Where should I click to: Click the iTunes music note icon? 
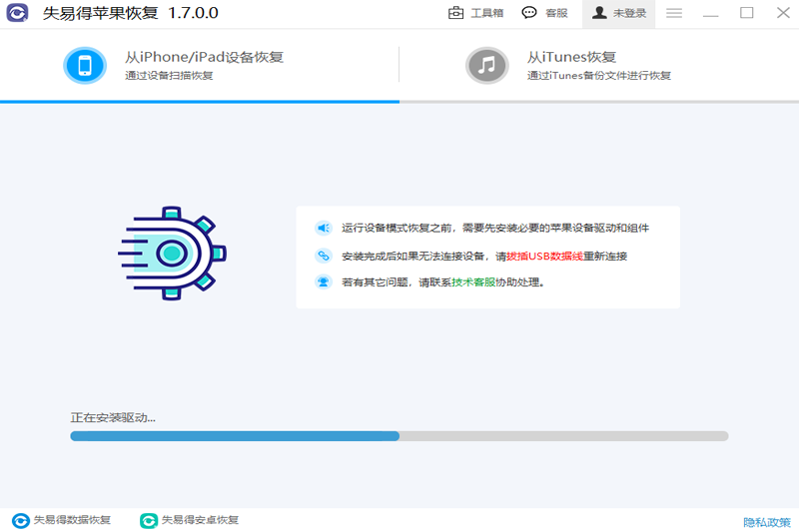tap(486, 66)
